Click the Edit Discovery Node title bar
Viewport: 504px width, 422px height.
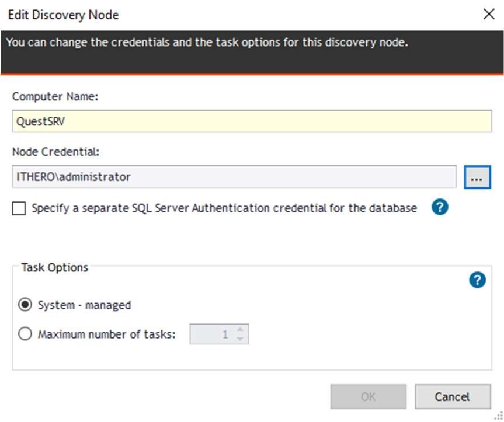point(234,15)
